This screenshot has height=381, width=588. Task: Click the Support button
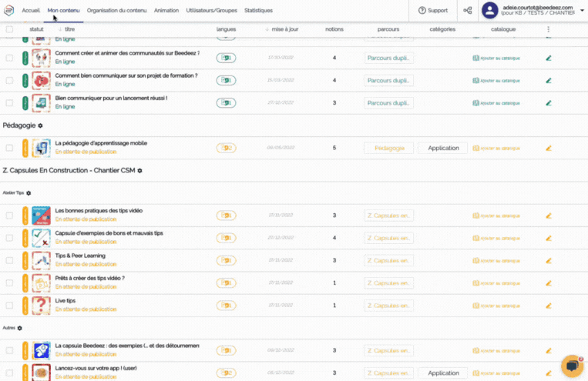click(433, 11)
